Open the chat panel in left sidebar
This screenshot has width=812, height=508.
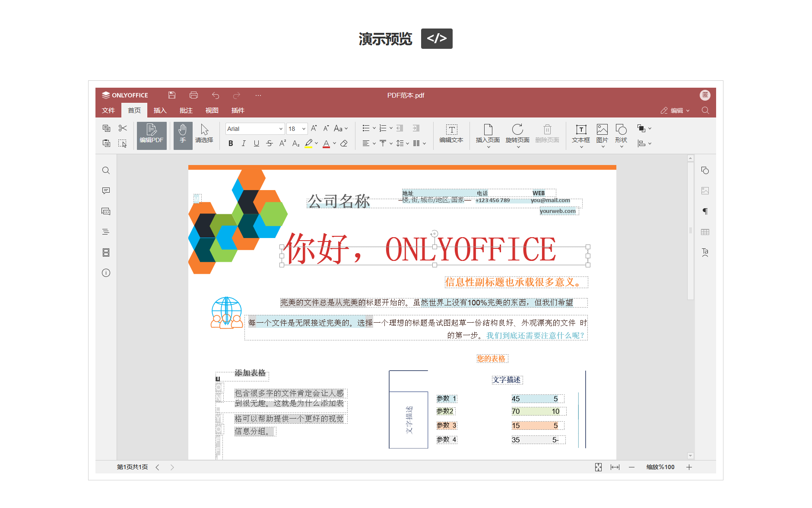point(106,211)
